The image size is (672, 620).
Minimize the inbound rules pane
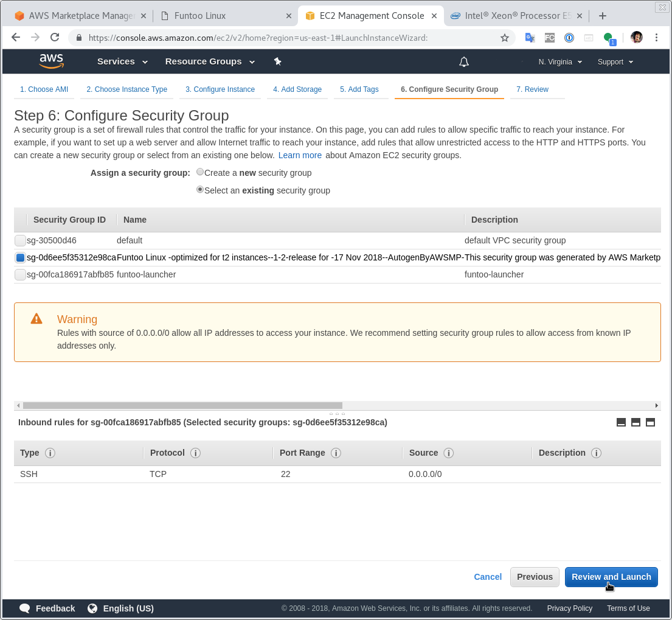(621, 422)
